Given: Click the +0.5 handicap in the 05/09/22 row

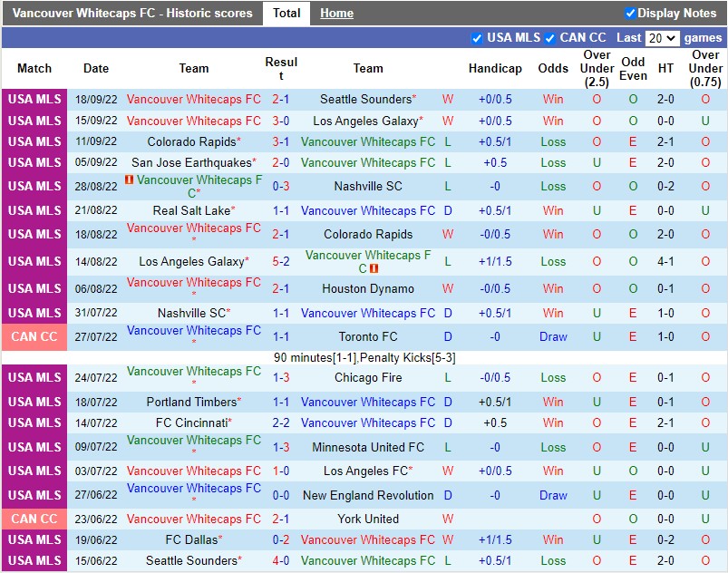Looking at the screenshot, I should (495, 162).
